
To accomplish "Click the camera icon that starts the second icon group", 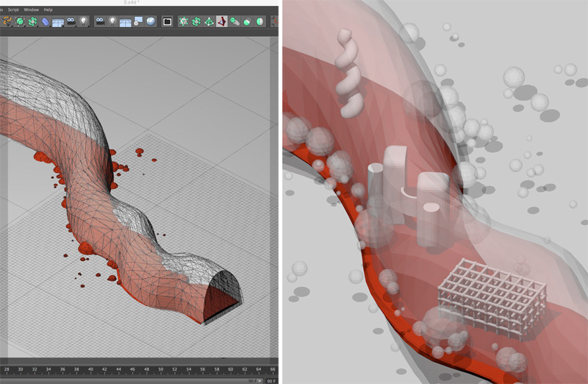I will pos(100,21).
